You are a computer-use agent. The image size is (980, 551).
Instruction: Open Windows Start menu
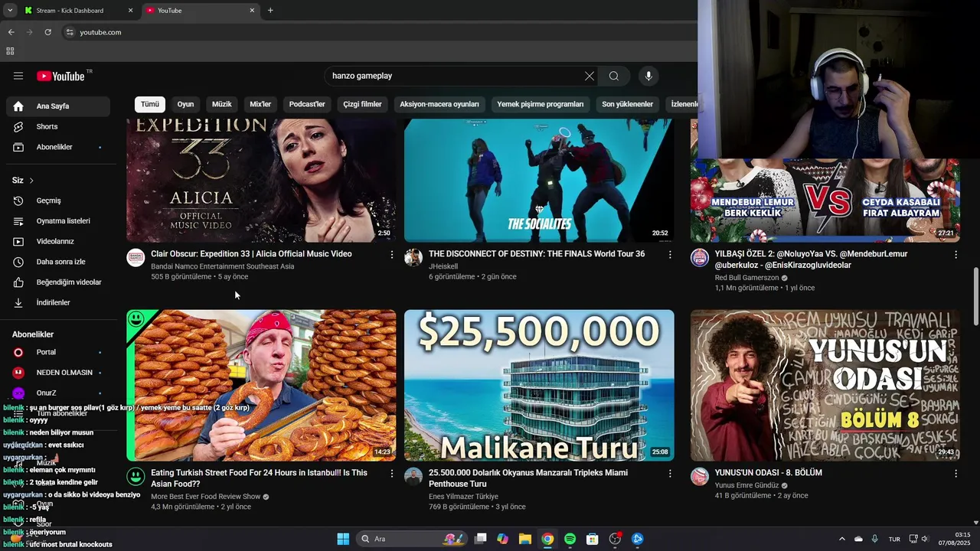tap(343, 539)
